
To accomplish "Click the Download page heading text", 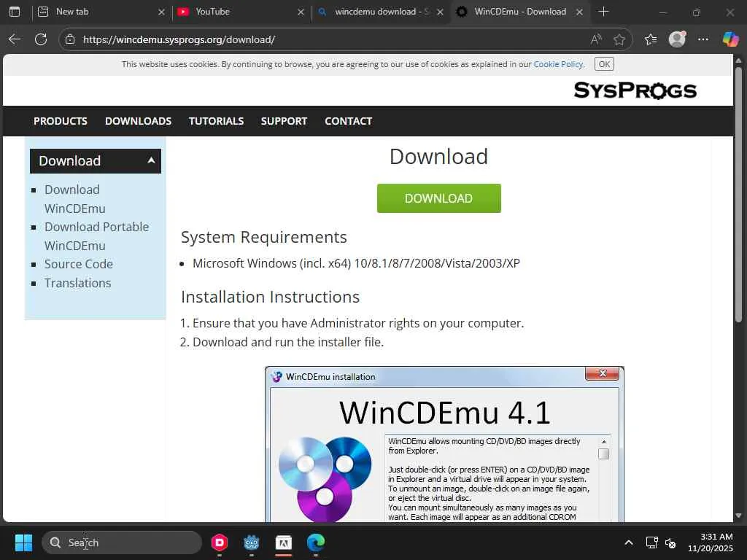I will point(438,157).
